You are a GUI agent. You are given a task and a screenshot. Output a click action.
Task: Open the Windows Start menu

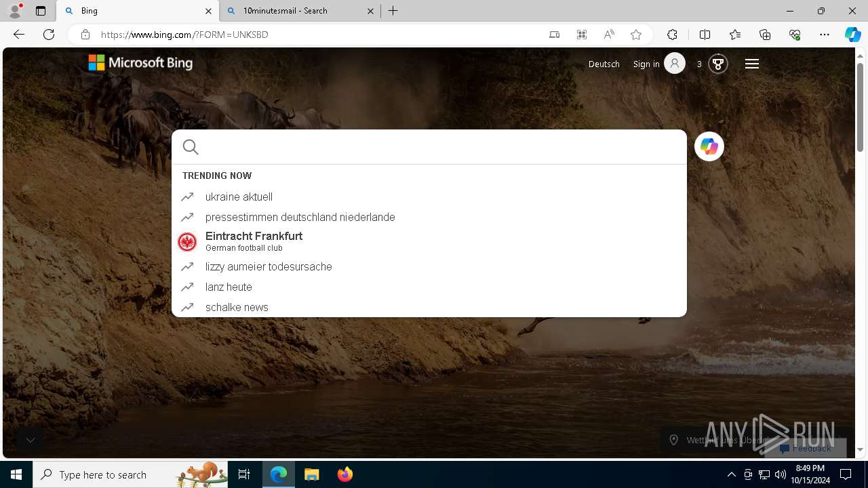click(x=16, y=474)
